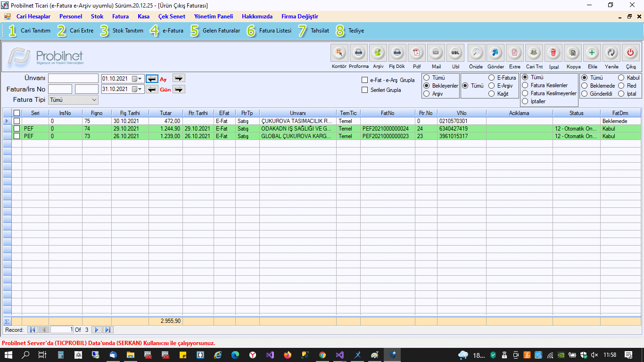Click the Gönder send icon
Viewport: 644px width, 362px height.
[x=495, y=53]
